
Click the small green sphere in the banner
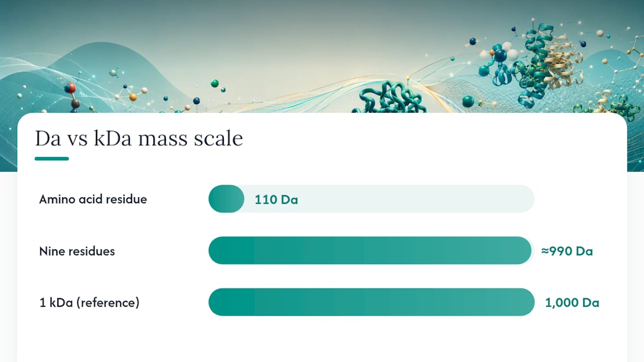215,83
